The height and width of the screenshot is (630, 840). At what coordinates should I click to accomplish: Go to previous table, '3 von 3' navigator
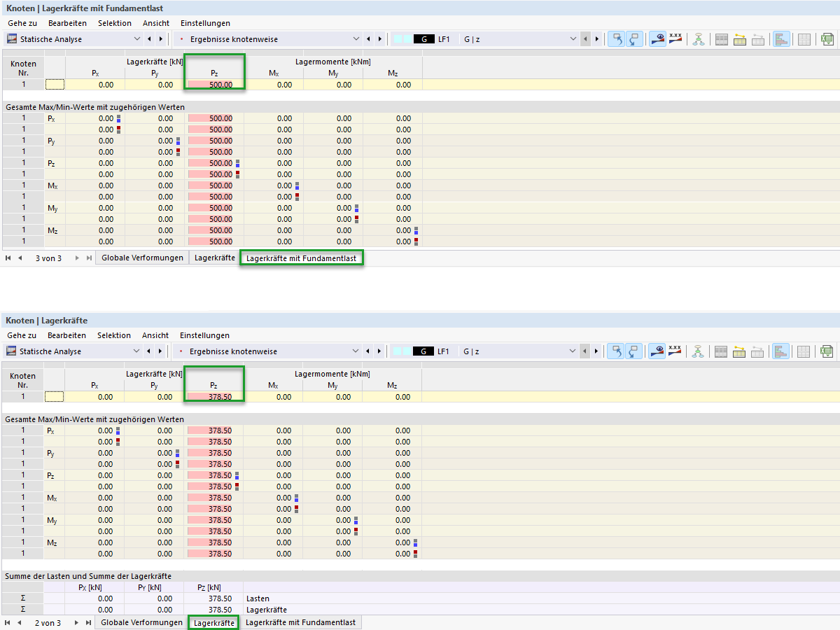point(20,258)
